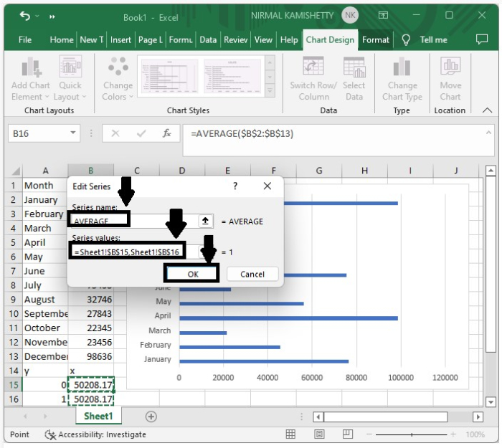Screen dimensions: 502x448
Task: Switch to the Format tab
Action: [x=376, y=39]
